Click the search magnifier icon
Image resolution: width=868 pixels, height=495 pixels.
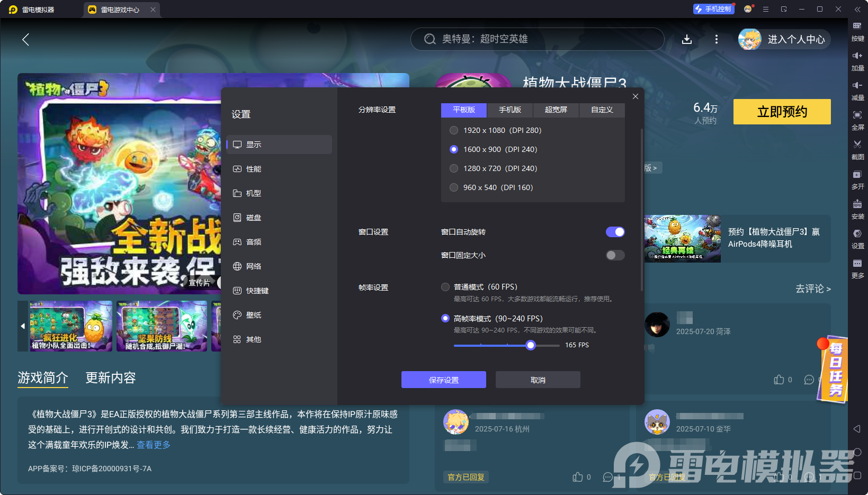tap(429, 39)
